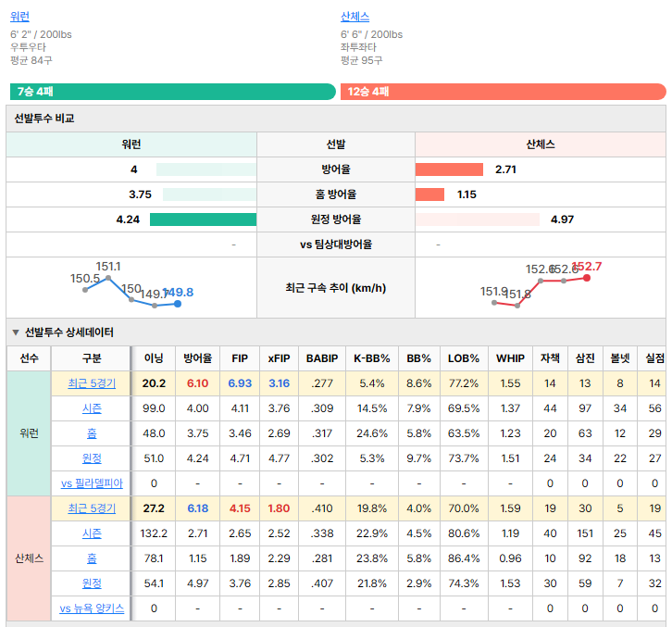Viewport: 672px width, 627px height.
Task: Click the WHIP column header
Action: coord(510,358)
